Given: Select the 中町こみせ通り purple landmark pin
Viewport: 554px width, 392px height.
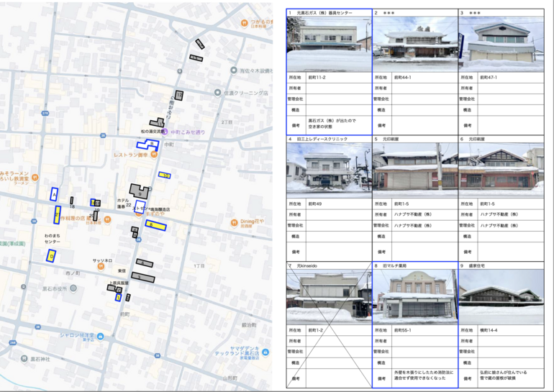Looking at the screenshot, I should (165, 132).
